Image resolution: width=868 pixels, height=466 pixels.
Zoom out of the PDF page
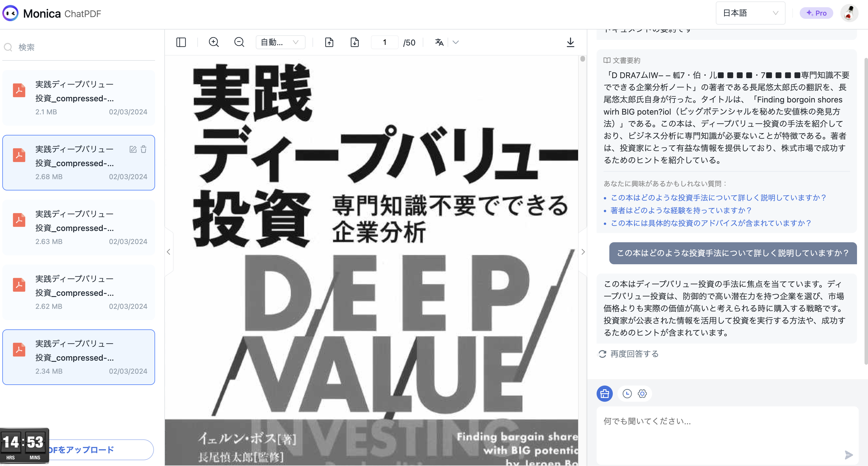click(x=239, y=42)
